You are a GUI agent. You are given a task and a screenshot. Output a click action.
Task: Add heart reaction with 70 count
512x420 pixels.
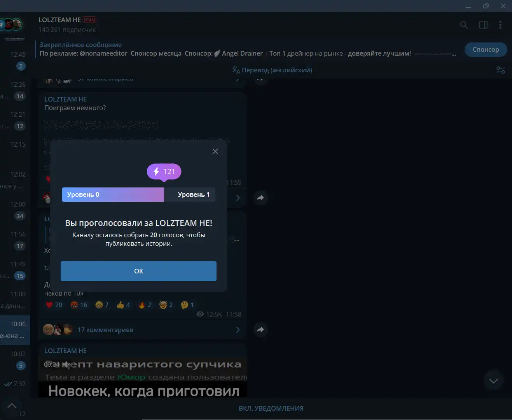click(x=54, y=305)
